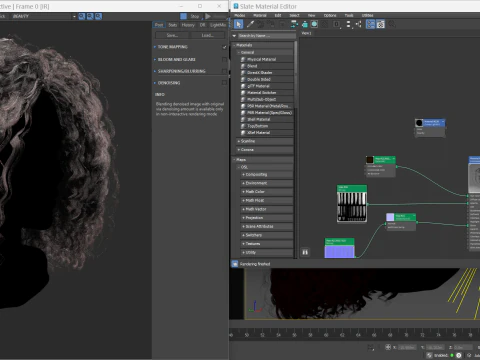Screen dimensions: 480x360
Task: Expand the BLOOM AND GLARE section arrow
Action: tap(155, 59)
